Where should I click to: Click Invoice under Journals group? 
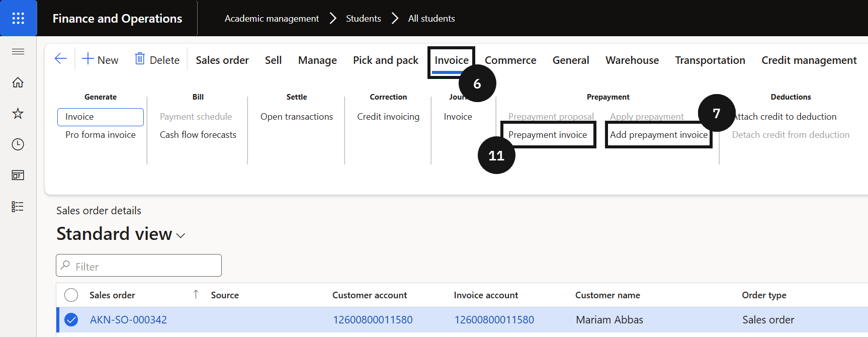(x=458, y=117)
